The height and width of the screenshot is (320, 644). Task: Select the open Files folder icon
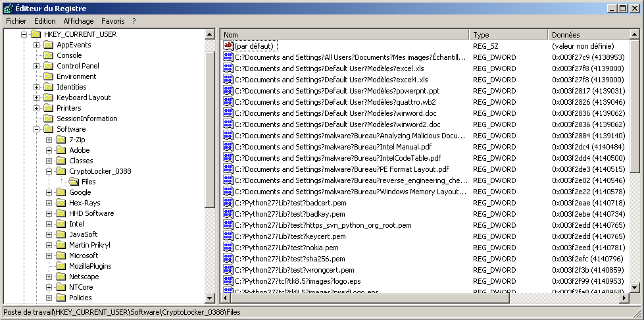pyautogui.click(x=74, y=182)
